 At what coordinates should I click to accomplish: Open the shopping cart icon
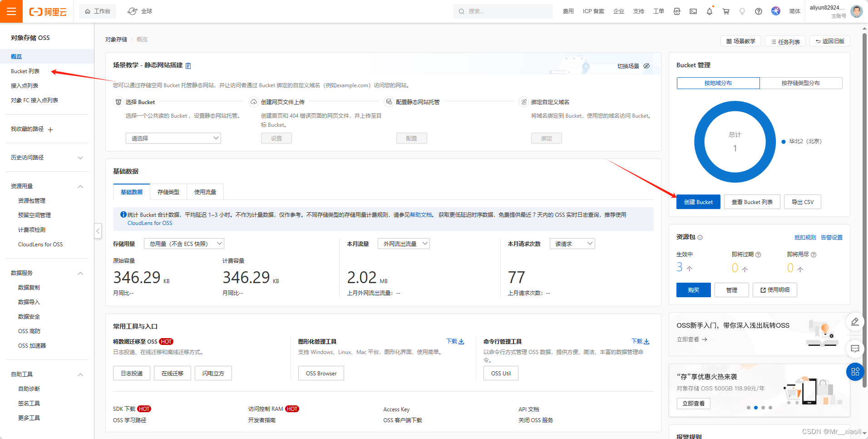[x=726, y=11]
